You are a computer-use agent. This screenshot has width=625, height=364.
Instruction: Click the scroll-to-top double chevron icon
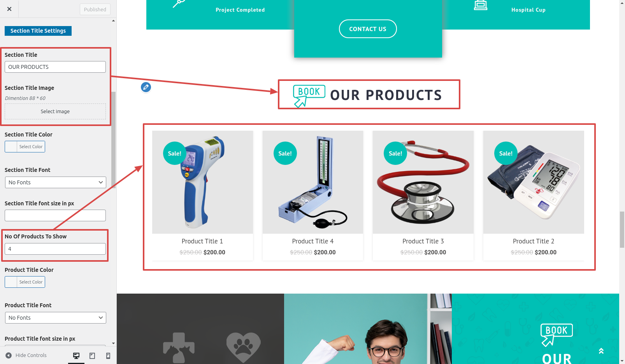(x=601, y=351)
